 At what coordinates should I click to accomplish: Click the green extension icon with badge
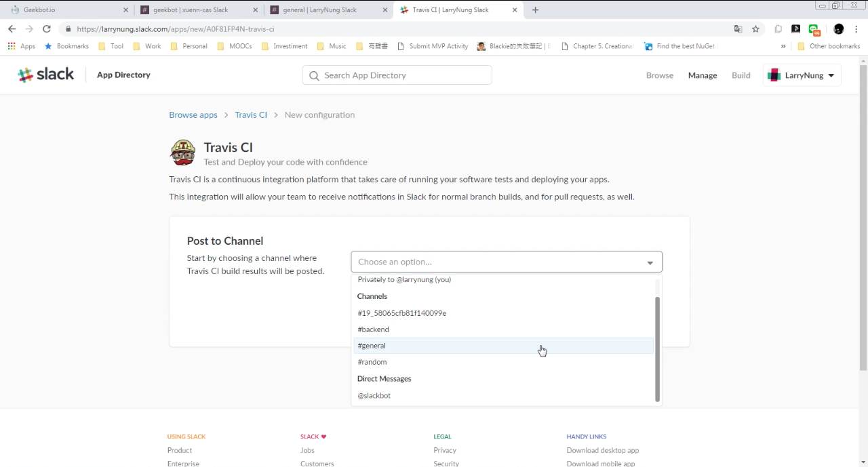coord(814,29)
